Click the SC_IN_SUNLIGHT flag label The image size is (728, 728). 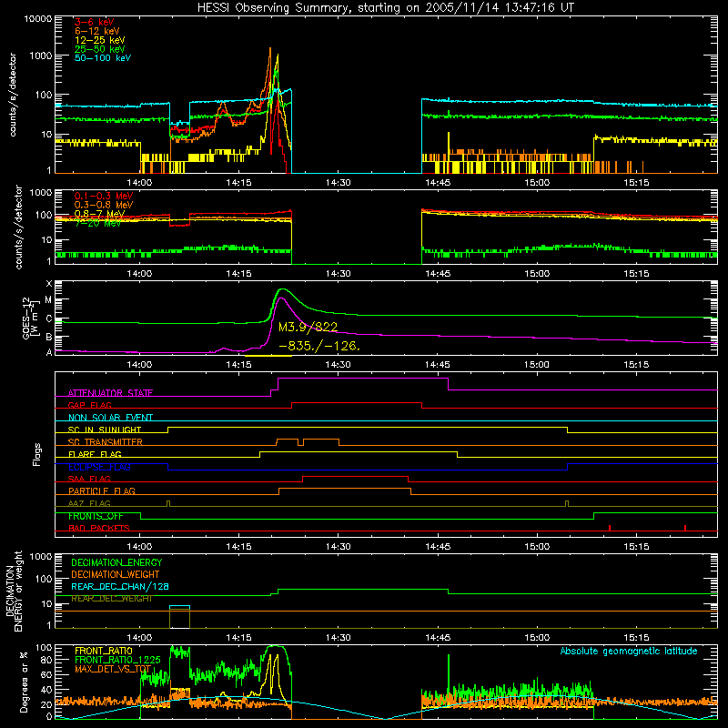[105, 430]
